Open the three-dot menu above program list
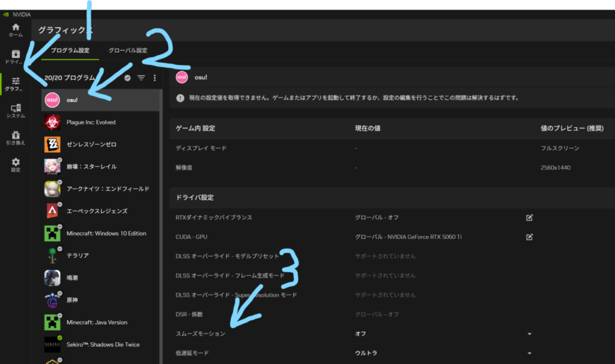The height and width of the screenshot is (364, 615). click(x=154, y=77)
